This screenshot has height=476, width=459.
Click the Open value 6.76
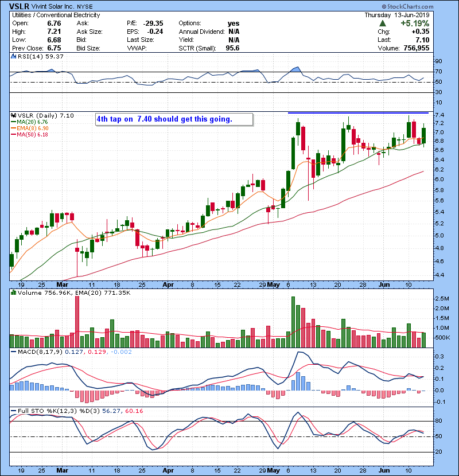tap(54, 24)
